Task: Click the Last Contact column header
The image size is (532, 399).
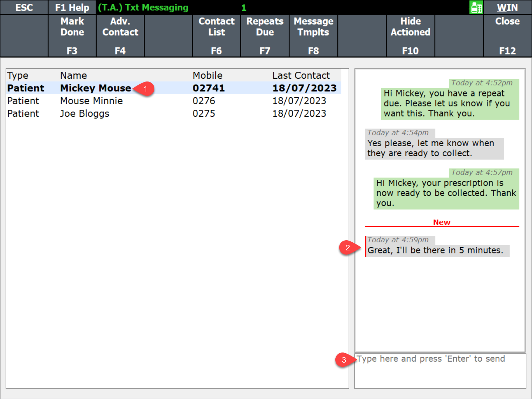Action: click(x=301, y=76)
